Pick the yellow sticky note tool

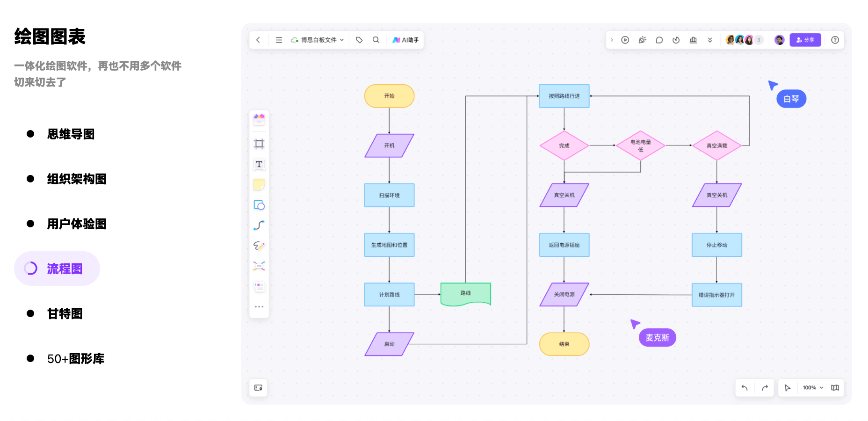(259, 185)
